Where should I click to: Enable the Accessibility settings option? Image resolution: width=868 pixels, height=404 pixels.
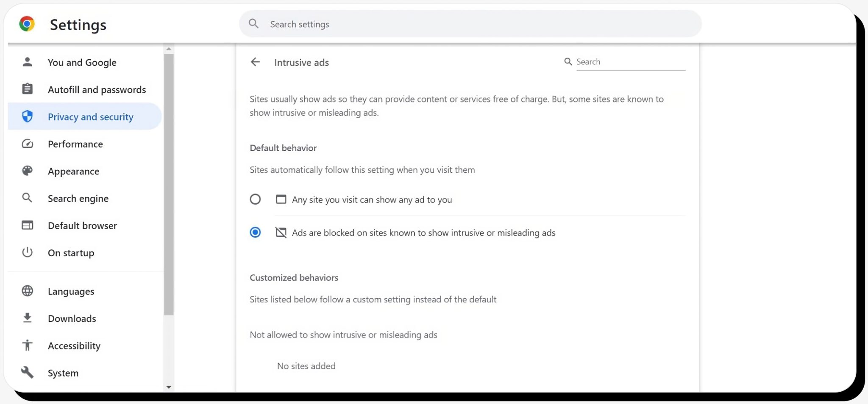74,346
